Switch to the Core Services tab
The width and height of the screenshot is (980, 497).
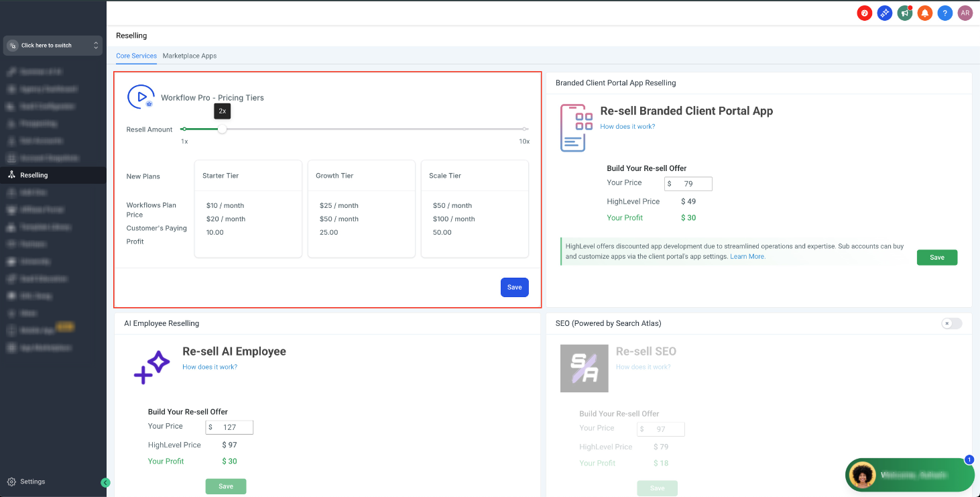coord(136,56)
